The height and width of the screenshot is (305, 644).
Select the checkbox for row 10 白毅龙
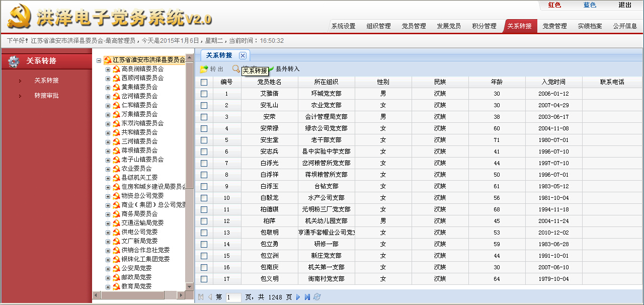(x=204, y=198)
